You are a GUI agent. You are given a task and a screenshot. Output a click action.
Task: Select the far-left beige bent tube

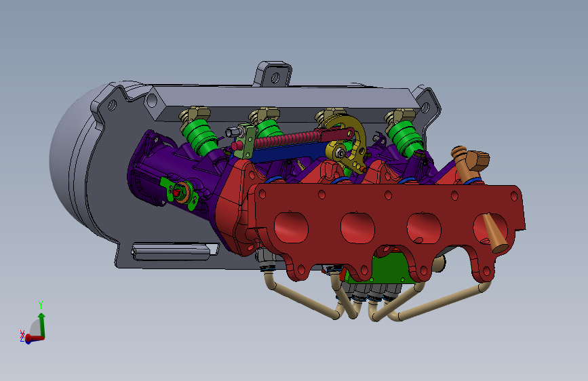click(x=304, y=296)
